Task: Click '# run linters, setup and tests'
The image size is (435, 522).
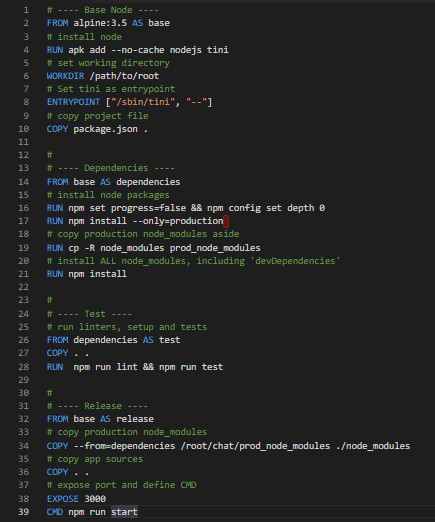Action: coord(127,327)
